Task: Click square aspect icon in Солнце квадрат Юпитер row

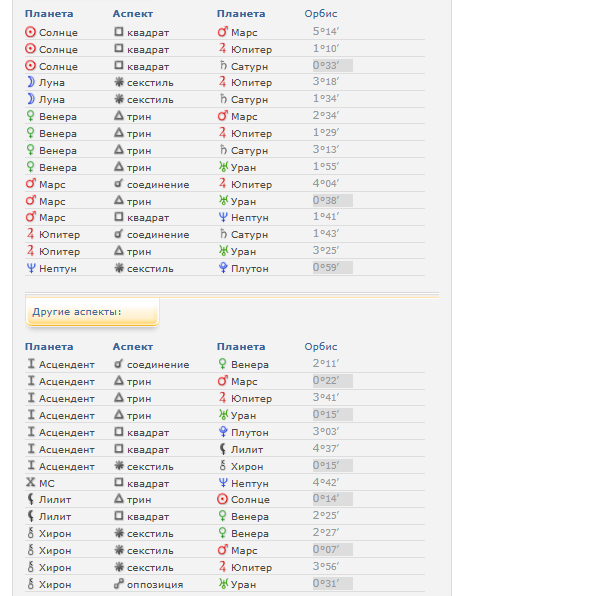Action: point(119,49)
